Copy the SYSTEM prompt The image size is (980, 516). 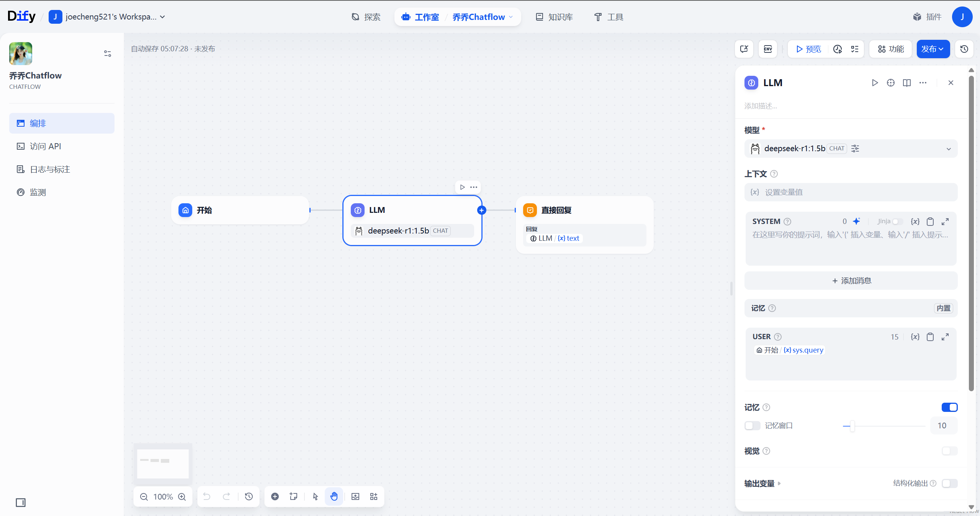click(x=930, y=222)
